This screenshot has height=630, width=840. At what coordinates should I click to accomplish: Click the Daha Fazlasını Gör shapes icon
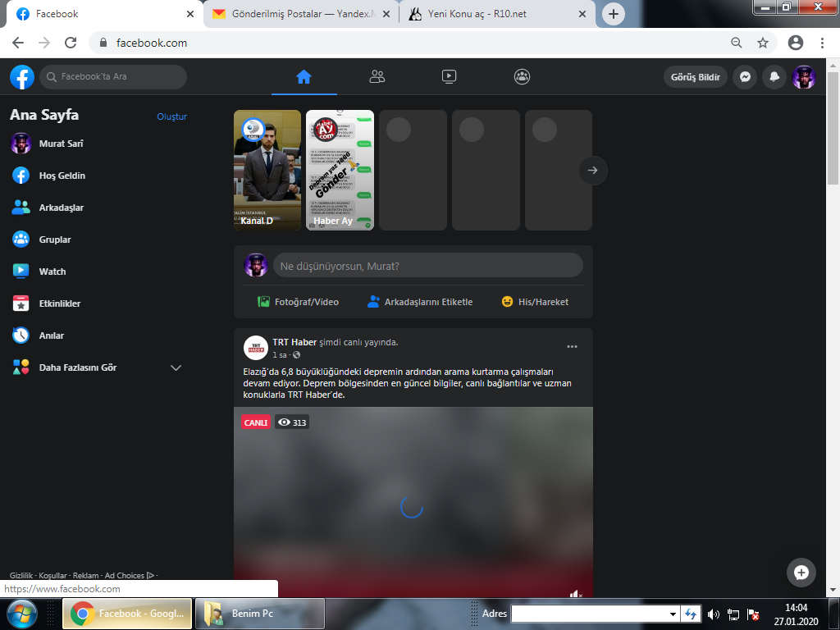click(x=21, y=367)
